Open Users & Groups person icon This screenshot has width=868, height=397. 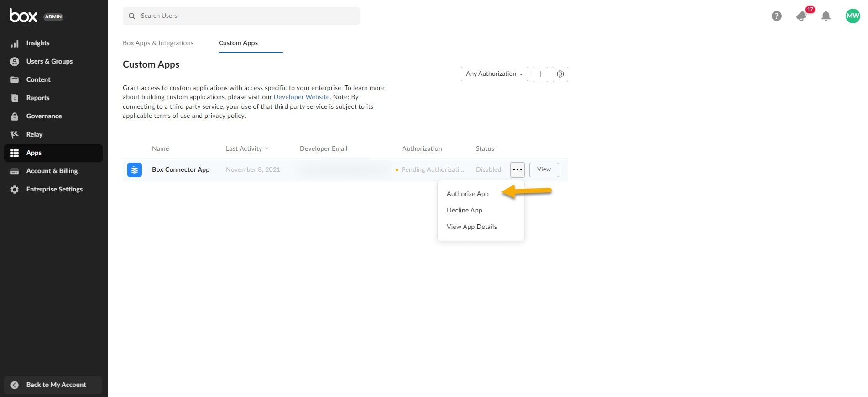pyautogui.click(x=15, y=61)
